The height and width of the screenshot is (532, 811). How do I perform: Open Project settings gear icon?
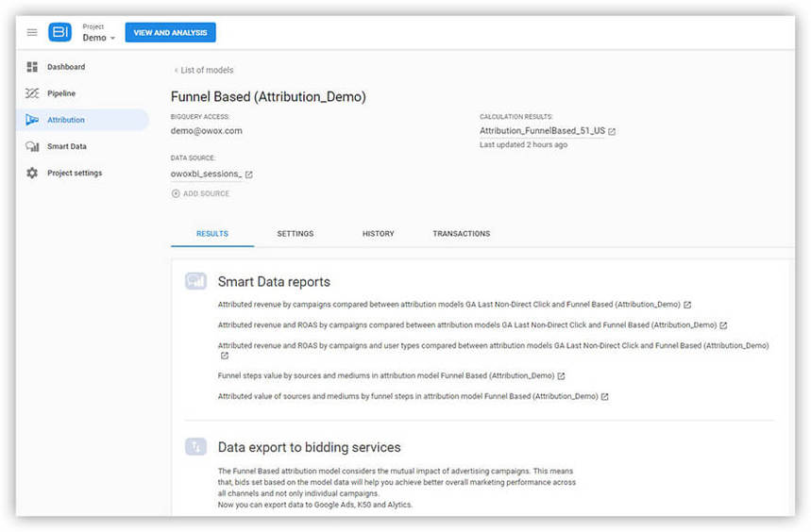(32, 174)
